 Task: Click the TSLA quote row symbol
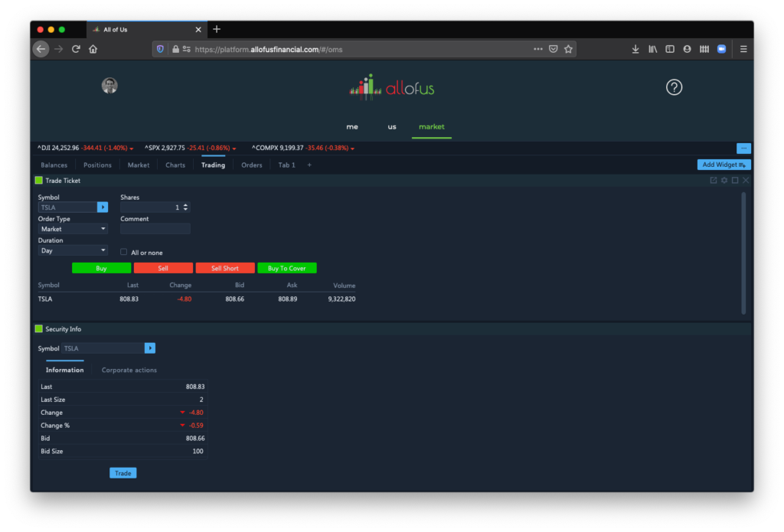coord(45,299)
